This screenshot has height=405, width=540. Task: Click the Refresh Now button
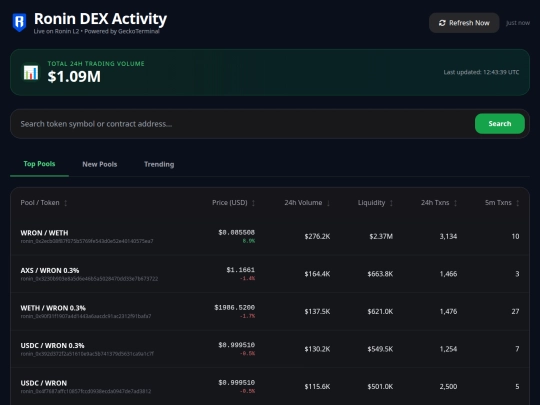tap(464, 23)
